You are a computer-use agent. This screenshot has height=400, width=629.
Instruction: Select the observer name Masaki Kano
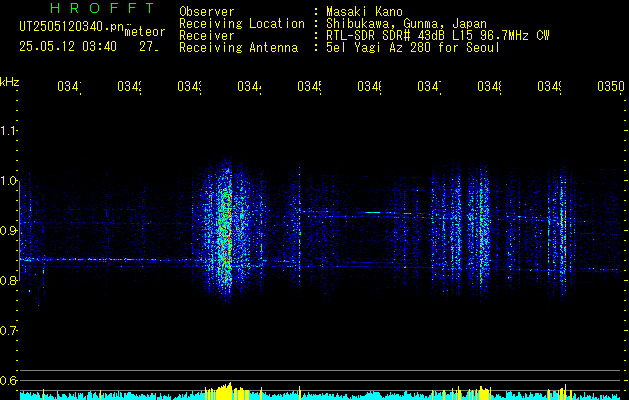364,12
